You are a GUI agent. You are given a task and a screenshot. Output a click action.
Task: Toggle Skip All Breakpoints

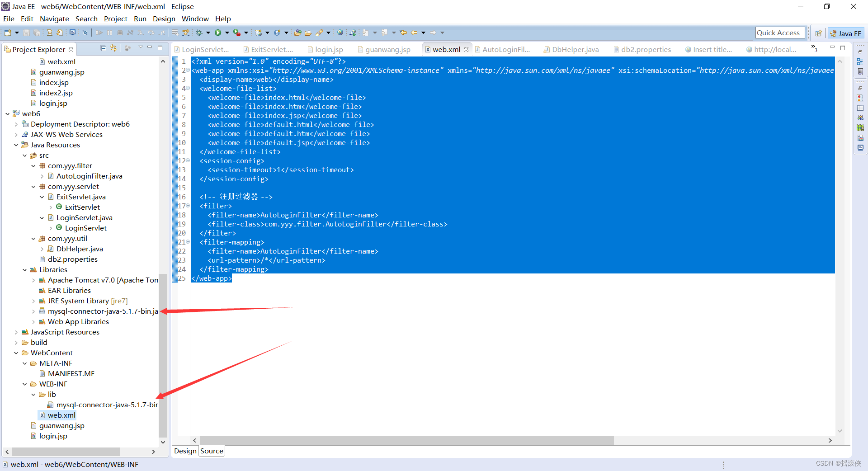[x=85, y=33]
